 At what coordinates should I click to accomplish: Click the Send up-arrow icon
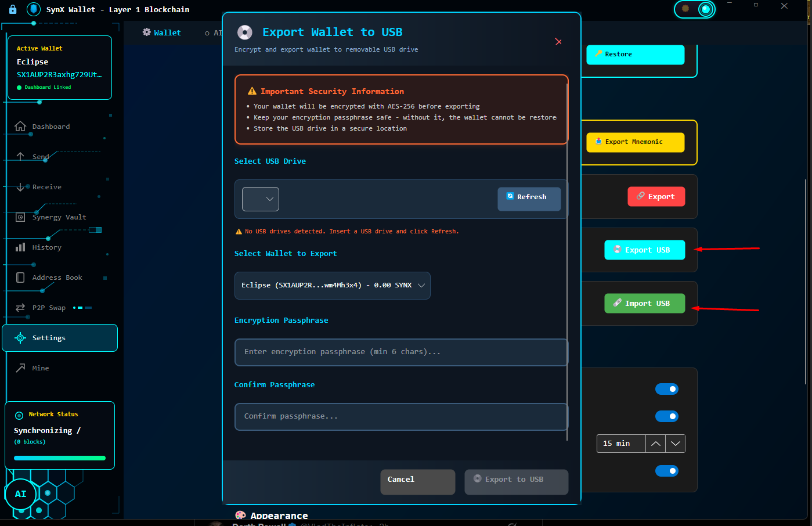coord(20,157)
